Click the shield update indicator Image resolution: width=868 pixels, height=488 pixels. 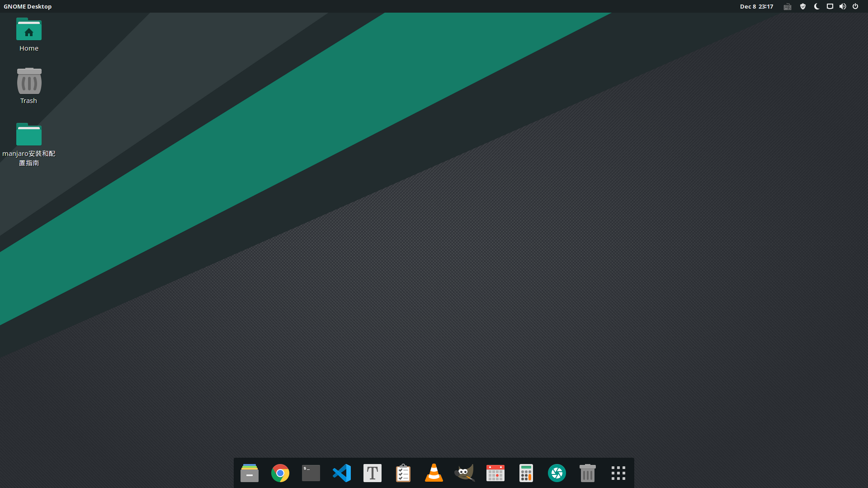803,6
